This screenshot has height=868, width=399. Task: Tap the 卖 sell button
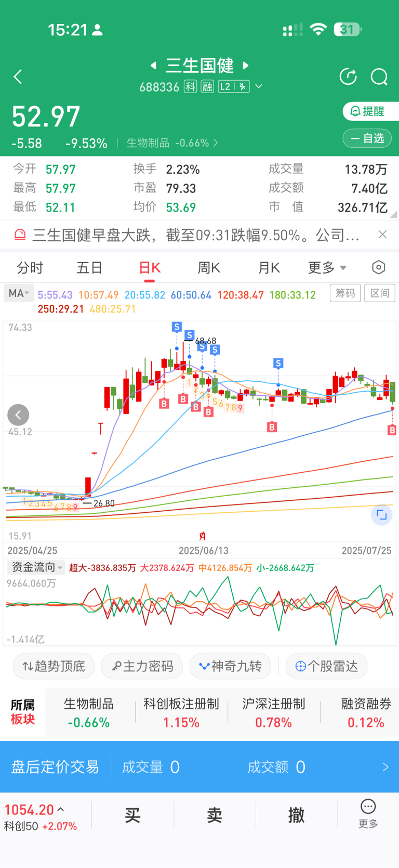215,815
